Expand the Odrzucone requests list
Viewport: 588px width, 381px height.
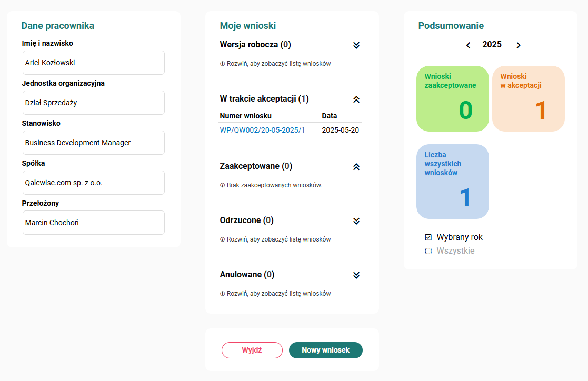356,221
